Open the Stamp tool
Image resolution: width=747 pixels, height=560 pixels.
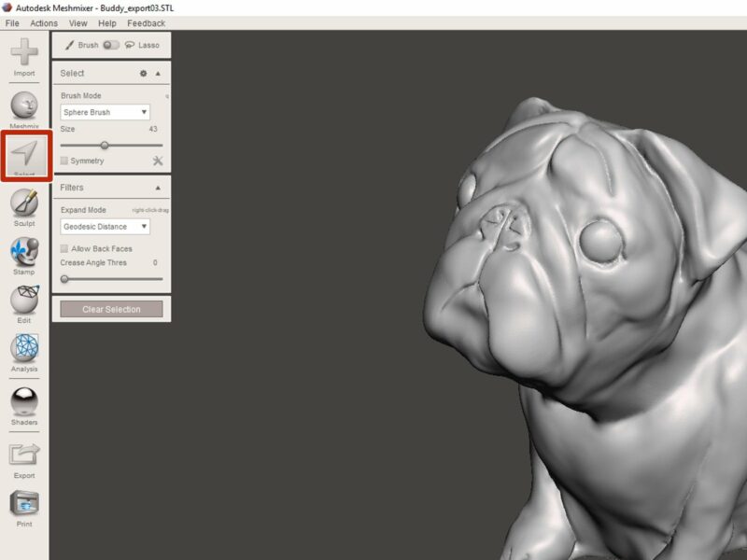23,245
